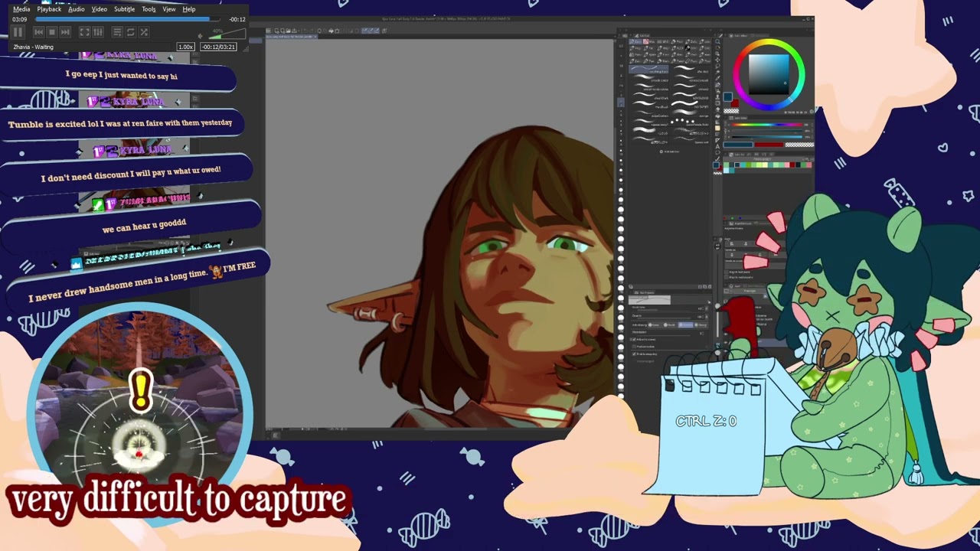Open the View menu
This screenshot has width=980, height=551.
(169, 9)
